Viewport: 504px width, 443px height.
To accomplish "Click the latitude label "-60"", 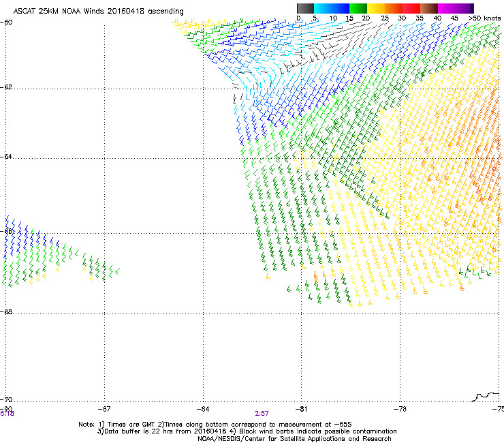I will [6, 22].
